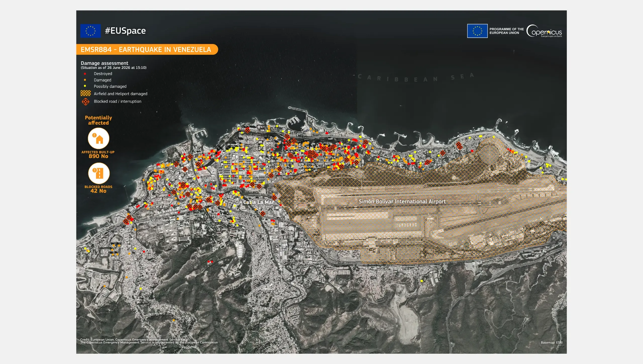Click the Blocked Roads circle icon
643x364 pixels.
98,173
